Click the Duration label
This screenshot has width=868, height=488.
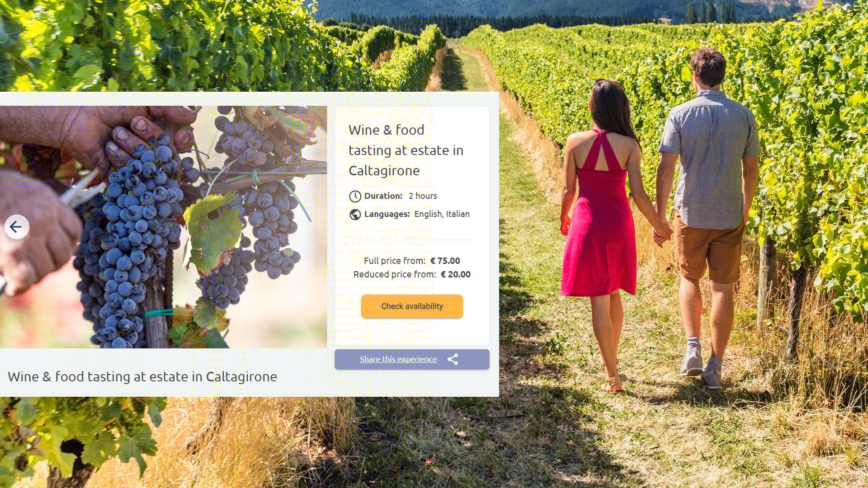point(383,196)
